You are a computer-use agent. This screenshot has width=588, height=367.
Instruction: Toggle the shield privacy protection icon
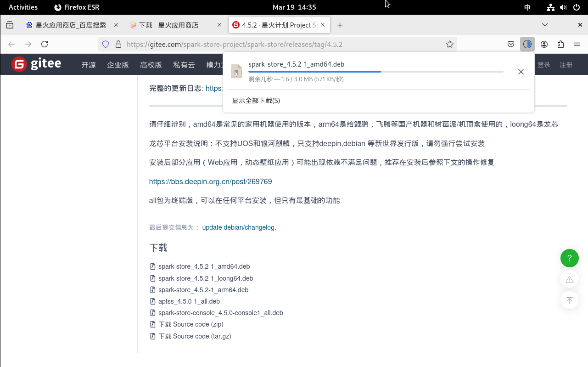tap(106, 44)
